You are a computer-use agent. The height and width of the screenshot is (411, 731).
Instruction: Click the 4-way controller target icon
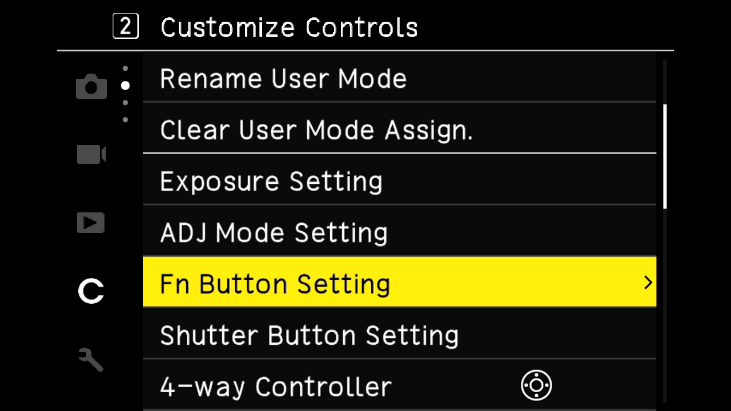[x=536, y=385]
